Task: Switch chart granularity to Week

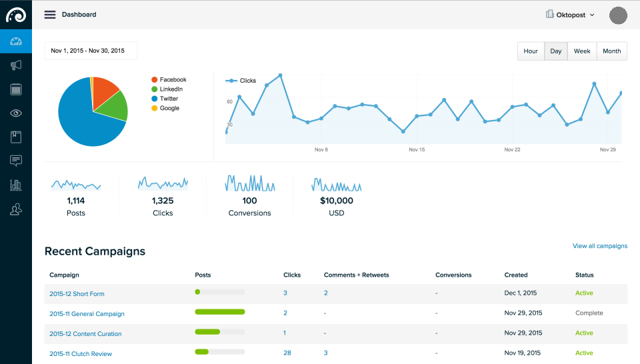Action: pos(582,51)
